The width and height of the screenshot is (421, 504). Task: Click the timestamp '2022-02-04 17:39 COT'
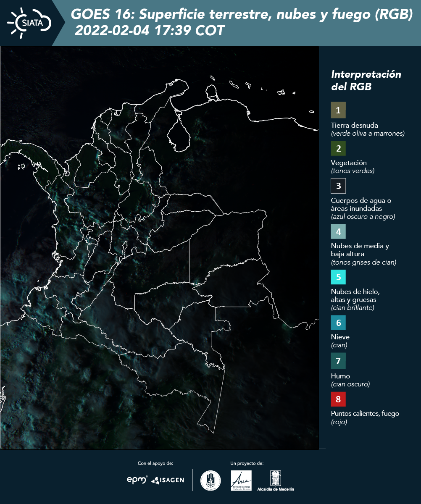(150, 31)
